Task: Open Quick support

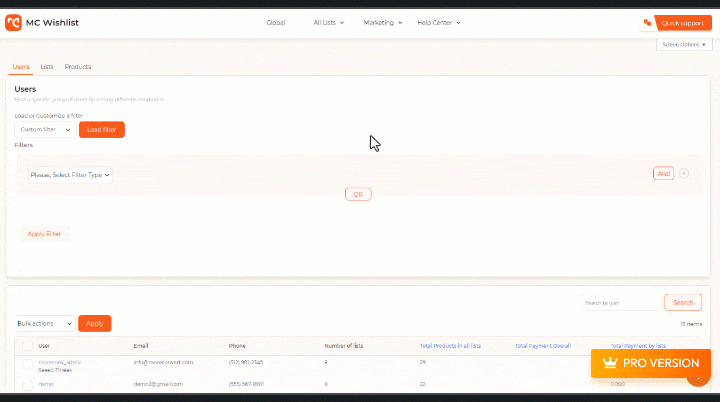Action: coord(683,23)
